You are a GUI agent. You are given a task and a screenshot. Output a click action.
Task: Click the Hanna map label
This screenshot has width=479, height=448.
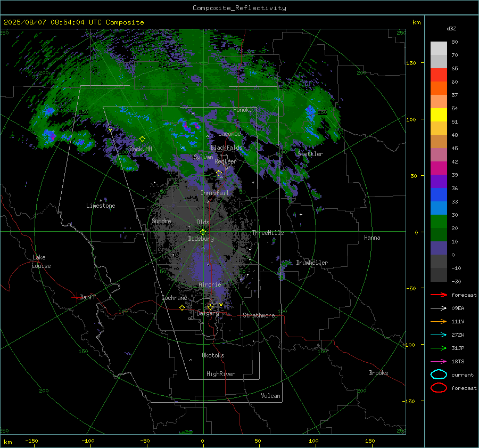pyautogui.click(x=372, y=238)
